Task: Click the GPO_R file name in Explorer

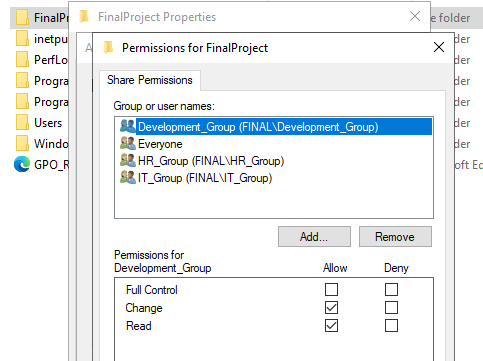Action: pyautogui.click(x=52, y=165)
